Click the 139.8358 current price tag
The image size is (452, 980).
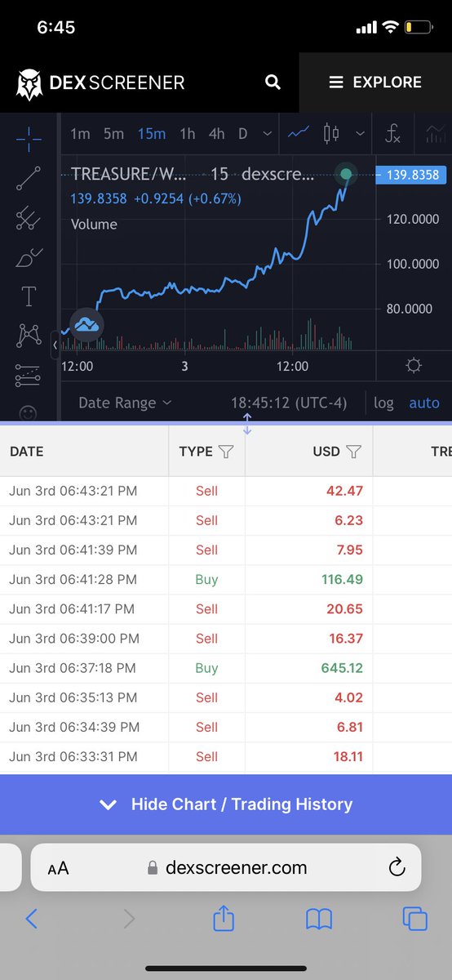[x=411, y=174]
